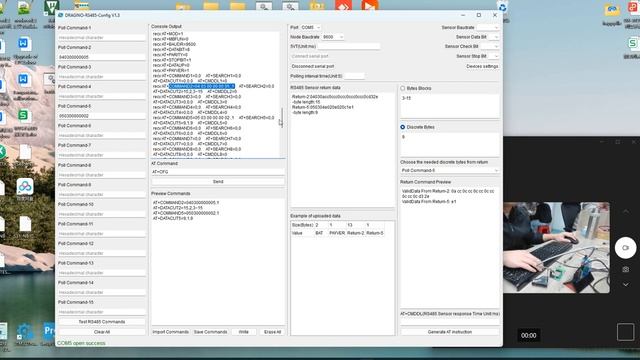Open the Sensor Stop Bit dropdown
Image resolution: width=640 pixels, height=360 pixels.
click(x=493, y=56)
